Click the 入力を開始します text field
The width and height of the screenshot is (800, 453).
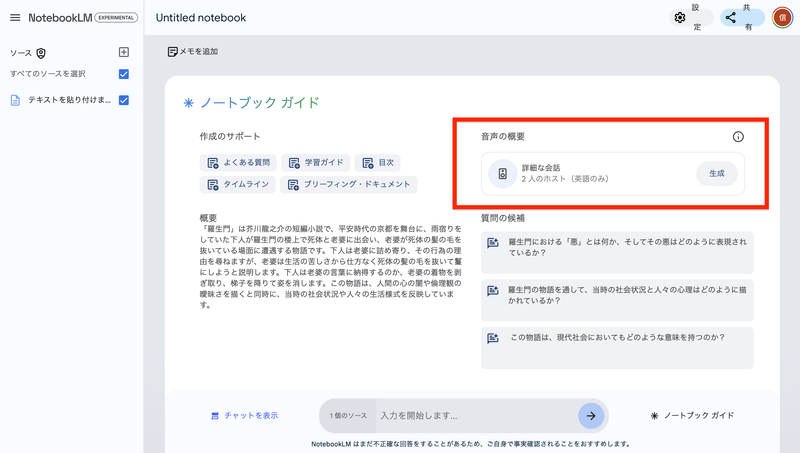475,415
